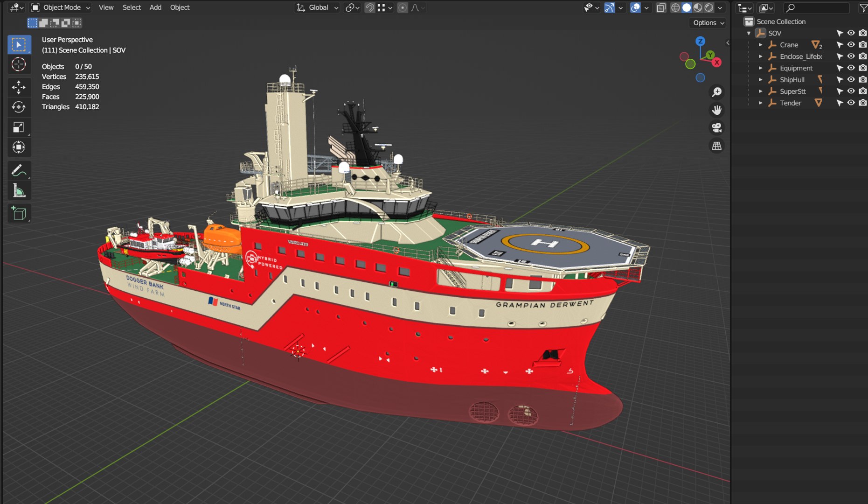Open the gizmo options dropdown

click(x=620, y=8)
